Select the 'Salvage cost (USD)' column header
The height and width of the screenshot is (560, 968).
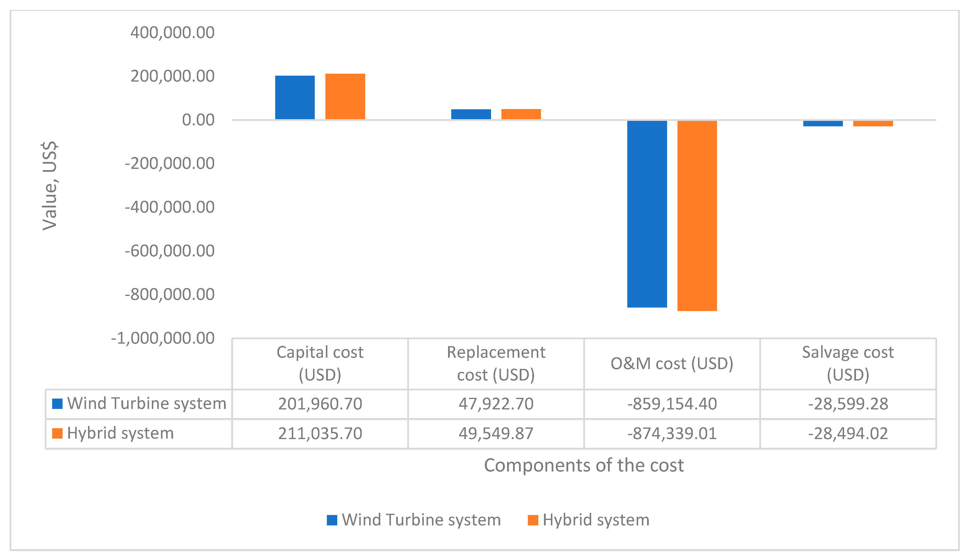tap(848, 363)
